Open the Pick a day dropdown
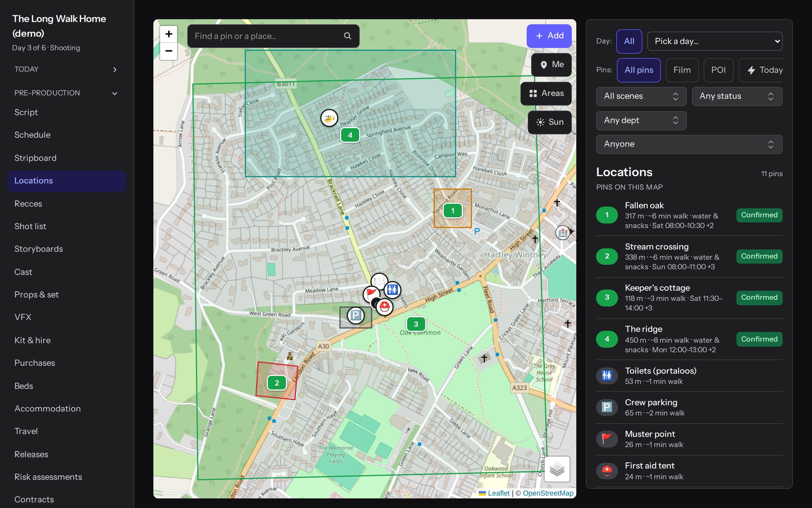This screenshot has height=508, width=812. 715,41
